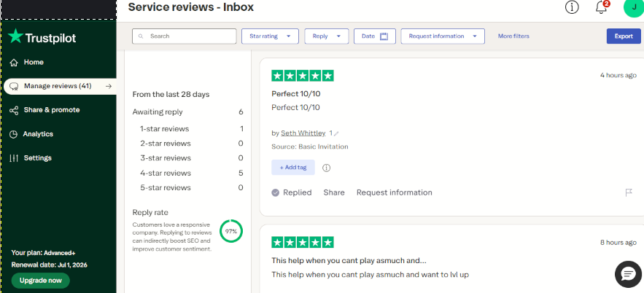Screen dimensions: 644x293
Task: Click the Settings sliders icon
Action: click(14, 158)
